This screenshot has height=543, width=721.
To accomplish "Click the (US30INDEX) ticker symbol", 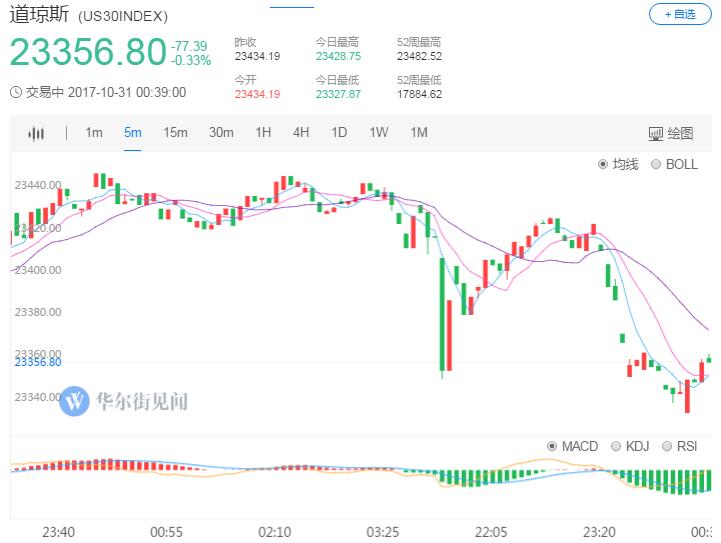I will (x=123, y=17).
